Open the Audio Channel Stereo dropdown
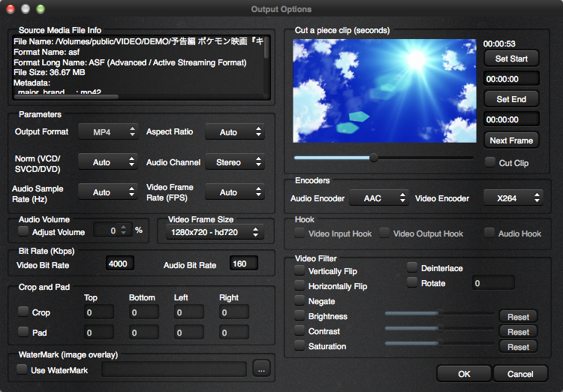The height and width of the screenshot is (392, 563). click(235, 162)
